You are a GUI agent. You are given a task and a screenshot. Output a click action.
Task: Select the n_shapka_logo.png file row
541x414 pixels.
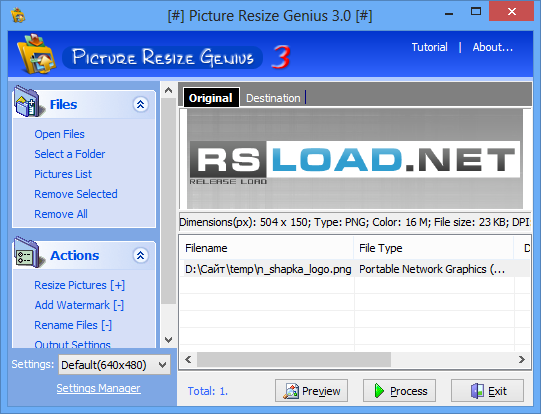pos(354,269)
